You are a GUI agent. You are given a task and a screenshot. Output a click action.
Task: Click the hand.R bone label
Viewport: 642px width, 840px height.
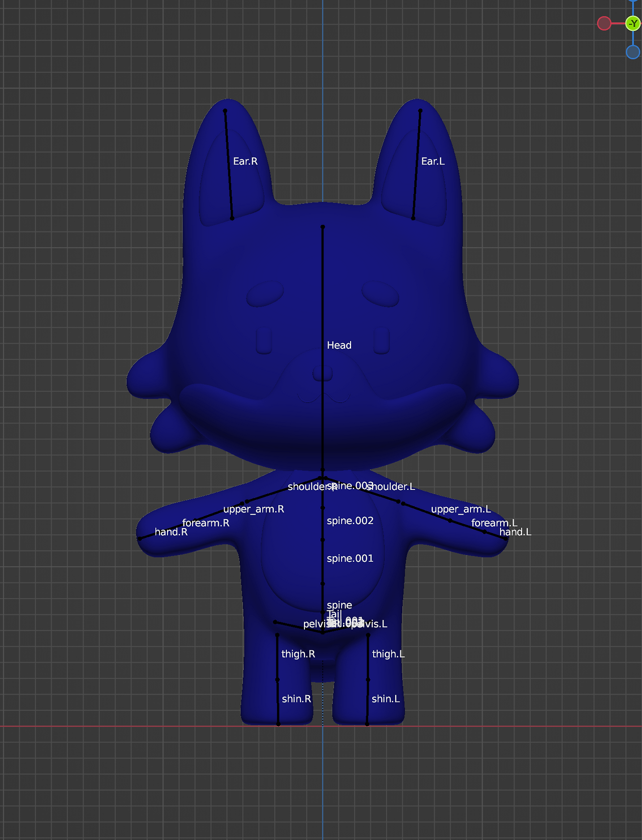171,532
